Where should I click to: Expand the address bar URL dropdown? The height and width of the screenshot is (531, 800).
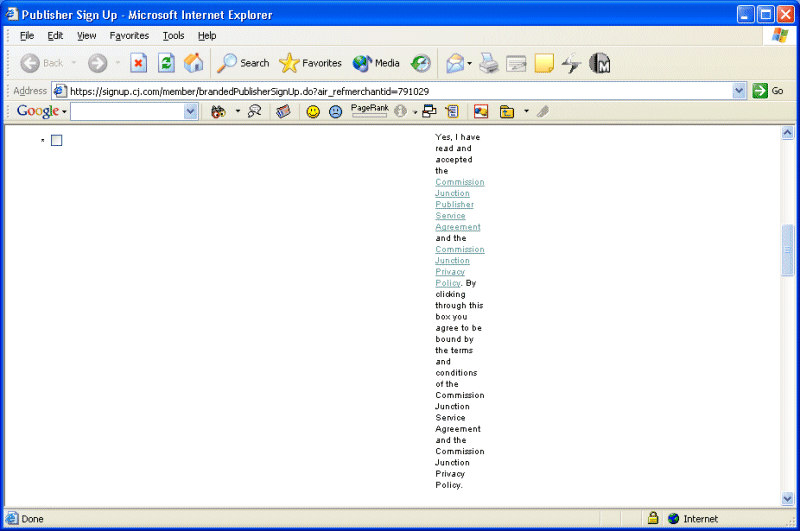click(738, 91)
